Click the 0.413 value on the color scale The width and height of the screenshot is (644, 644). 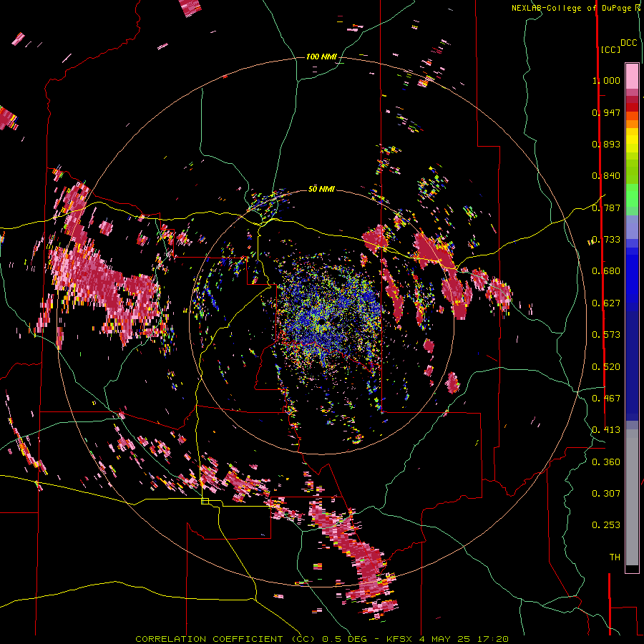[x=606, y=430]
